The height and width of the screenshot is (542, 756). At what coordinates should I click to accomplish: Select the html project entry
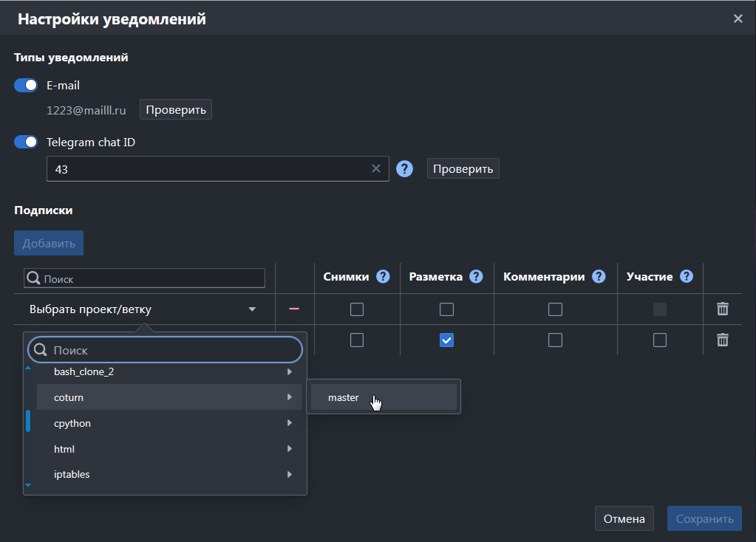click(x=169, y=448)
